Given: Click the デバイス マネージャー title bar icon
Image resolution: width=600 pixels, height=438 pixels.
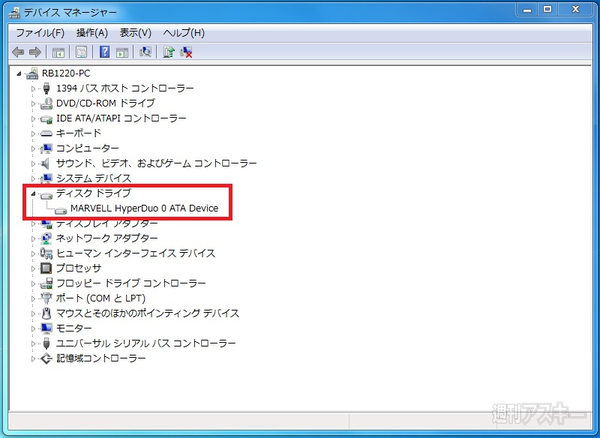Looking at the screenshot, I should pyautogui.click(x=15, y=13).
